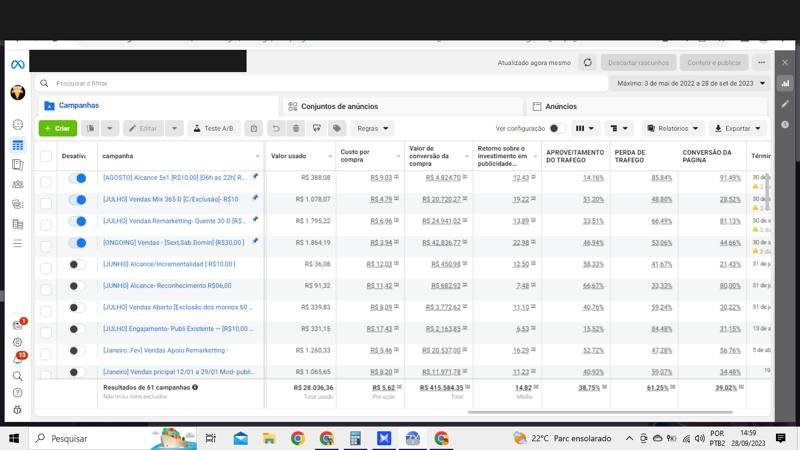Open the Editar options arrow
Screen dimensions: 800x450
pos(174,129)
